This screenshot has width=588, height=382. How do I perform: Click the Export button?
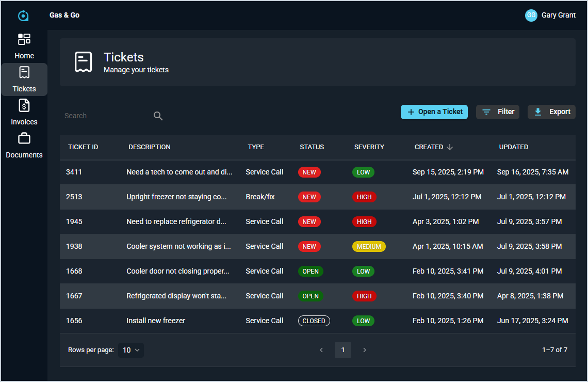click(x=551, y=112)
